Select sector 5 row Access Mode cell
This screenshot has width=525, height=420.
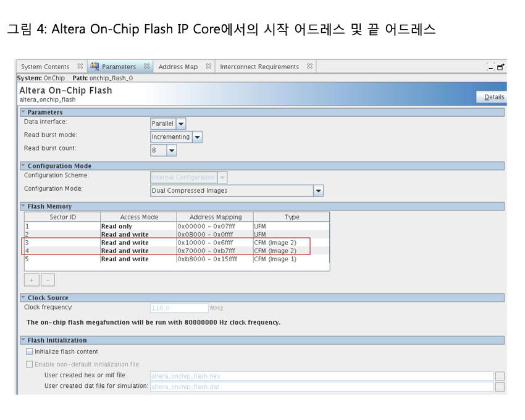coord(138,259)
